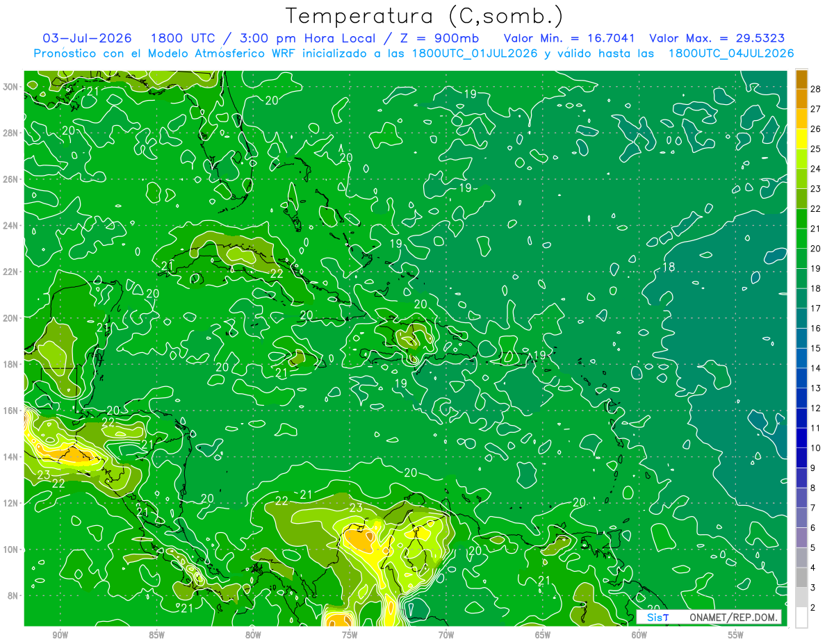The height and width of the screenshot is (644, 834).
Task: Click the color bar number "26"
Action: click(x=816, y=129)
